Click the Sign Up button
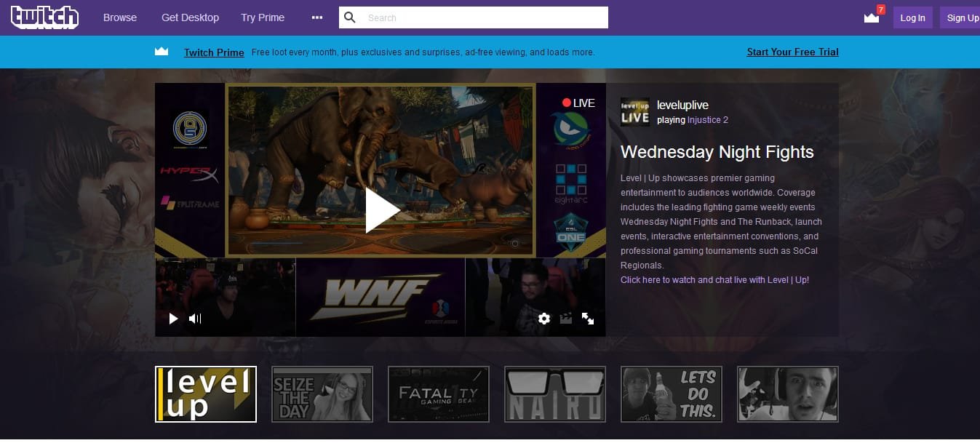Image resolution: width=980 pixels, height=443 pixels. point(962,17)
